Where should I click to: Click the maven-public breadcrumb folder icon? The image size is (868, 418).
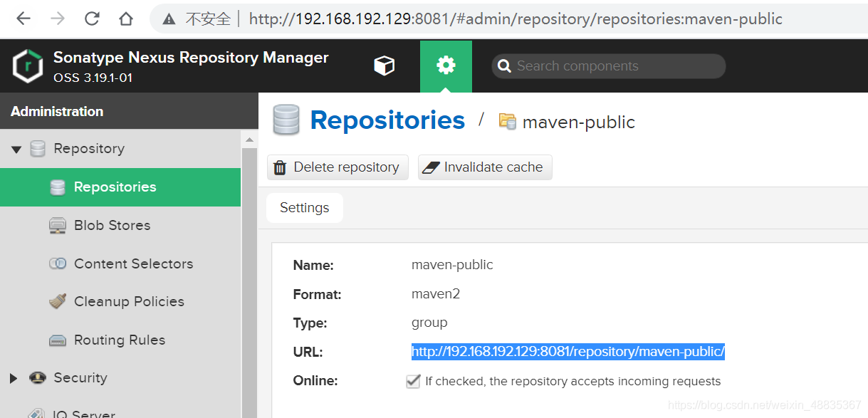point(508,121)
